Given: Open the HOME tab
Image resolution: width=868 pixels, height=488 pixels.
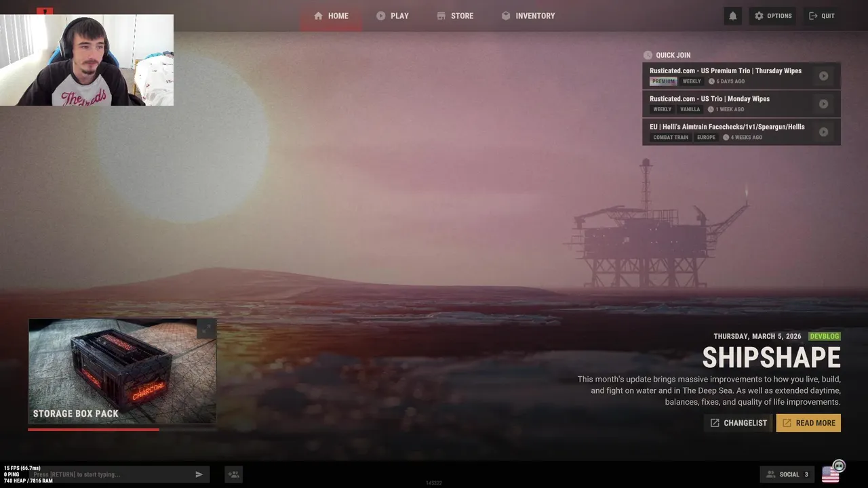Looking at the screenshot, I should pyautogui.click(x=331, y=16).
